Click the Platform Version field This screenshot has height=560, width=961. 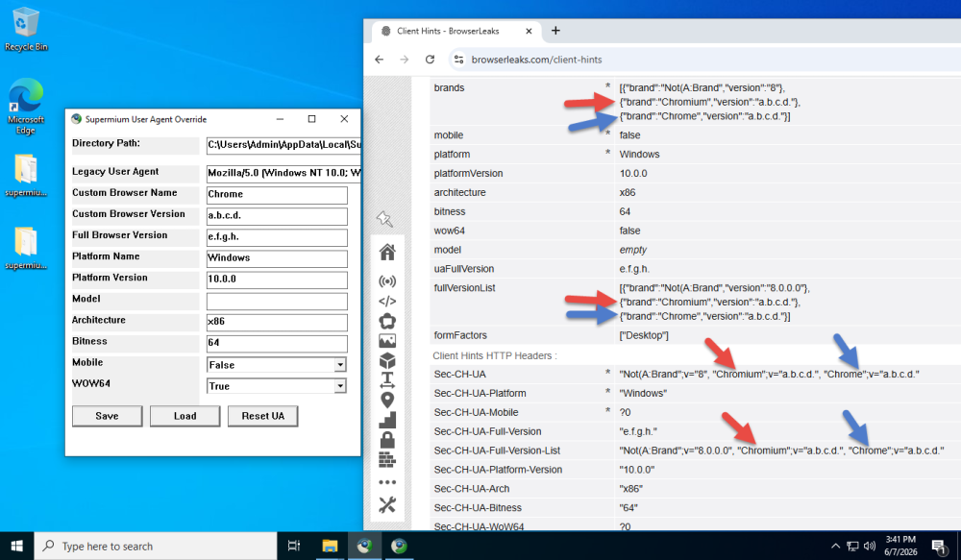pyautogui.click(x=277, y=280)
